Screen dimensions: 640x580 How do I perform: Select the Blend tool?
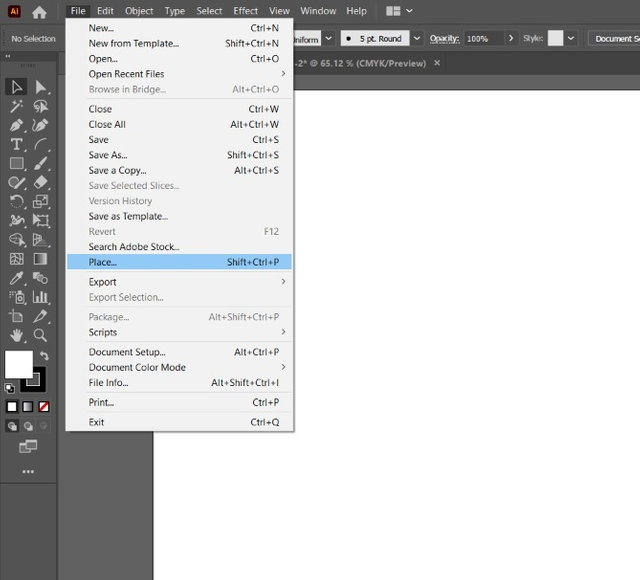pyautogui.click(x=40, y=278)
